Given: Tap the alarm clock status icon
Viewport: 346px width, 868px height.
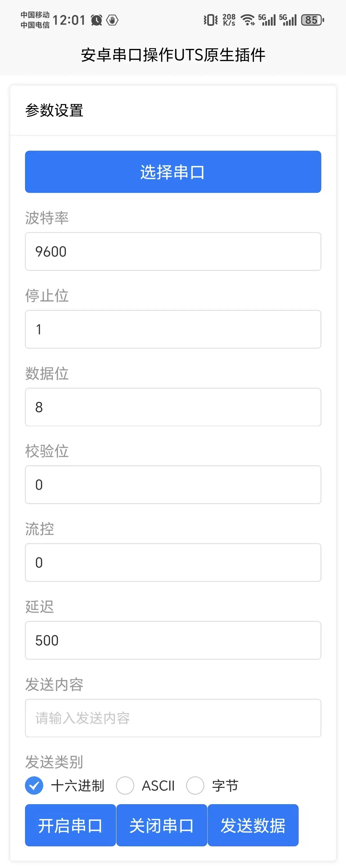Looking at the screenshot, I should (x=97, y=20).
